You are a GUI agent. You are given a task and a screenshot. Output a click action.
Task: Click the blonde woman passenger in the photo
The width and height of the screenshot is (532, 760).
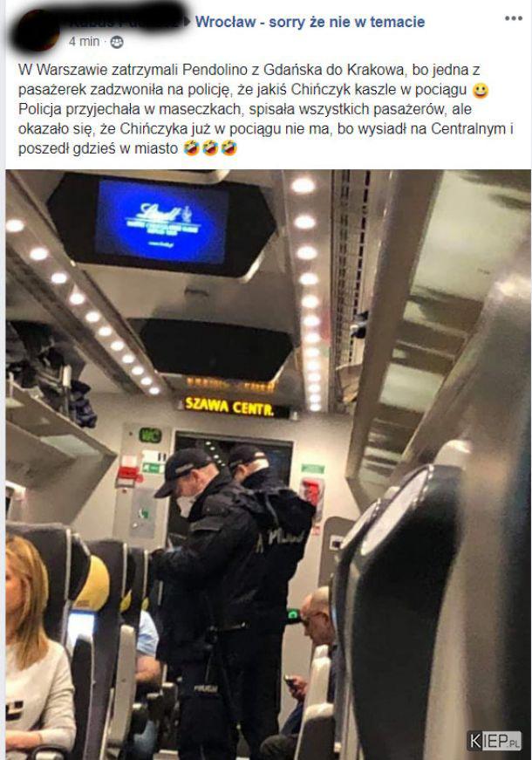[x=38, y=645]
